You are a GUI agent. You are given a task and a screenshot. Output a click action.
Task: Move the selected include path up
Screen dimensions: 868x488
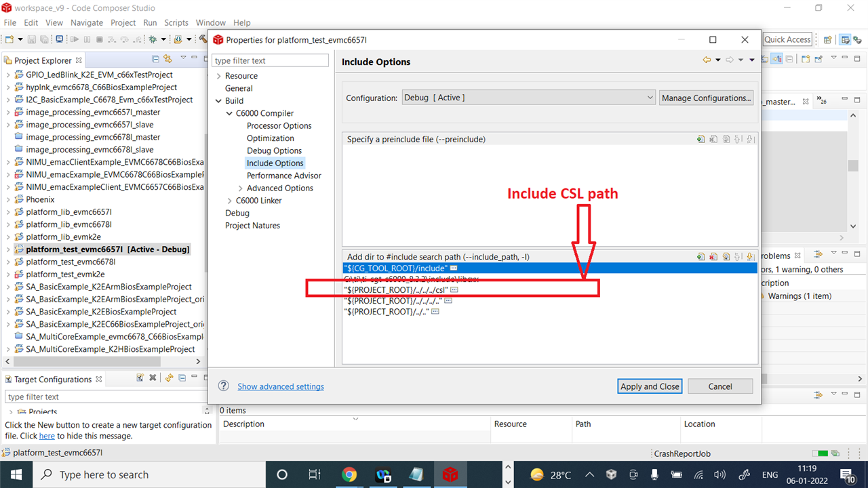738,257
